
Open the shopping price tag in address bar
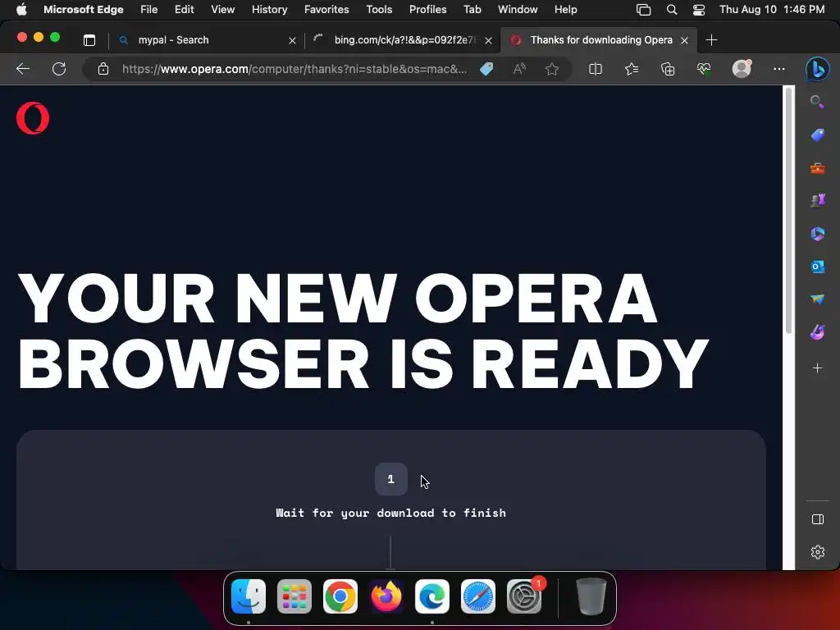(486, 69)
